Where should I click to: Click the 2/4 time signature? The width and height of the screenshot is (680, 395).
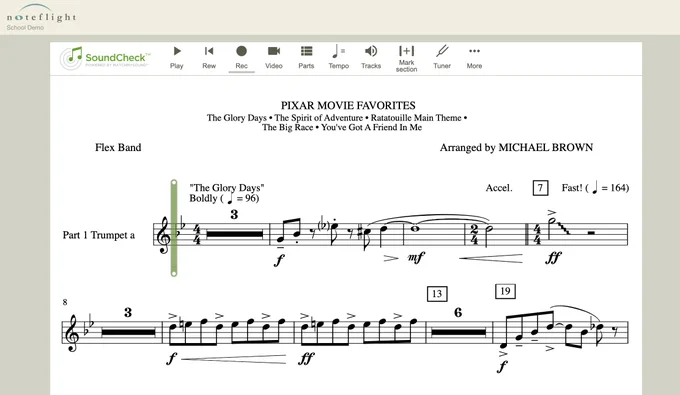coord(474,235)
